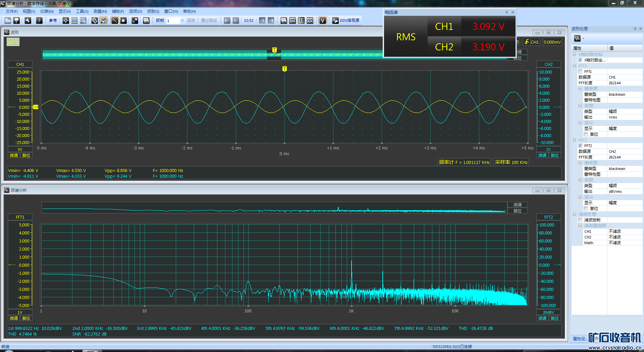Select the four-pane grid layout icon

(x=310, y=20)
